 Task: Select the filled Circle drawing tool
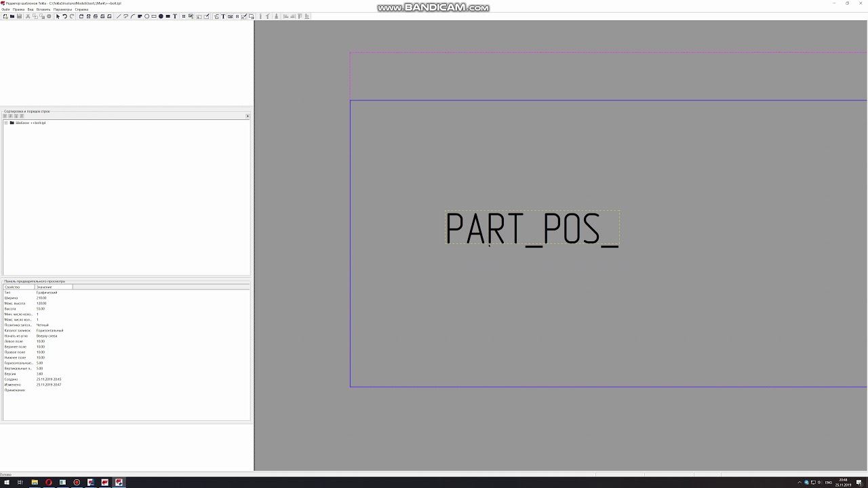(x=161, y=16)
